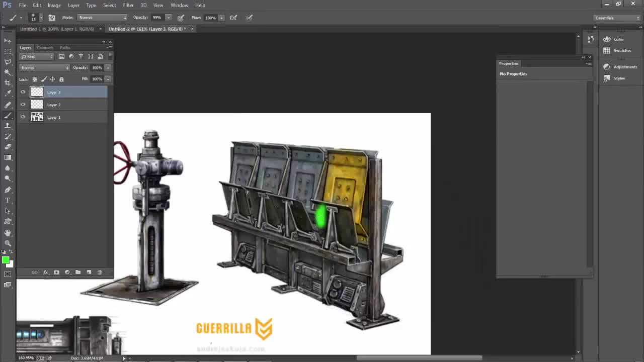Select the Pen tool

[8, 190]
